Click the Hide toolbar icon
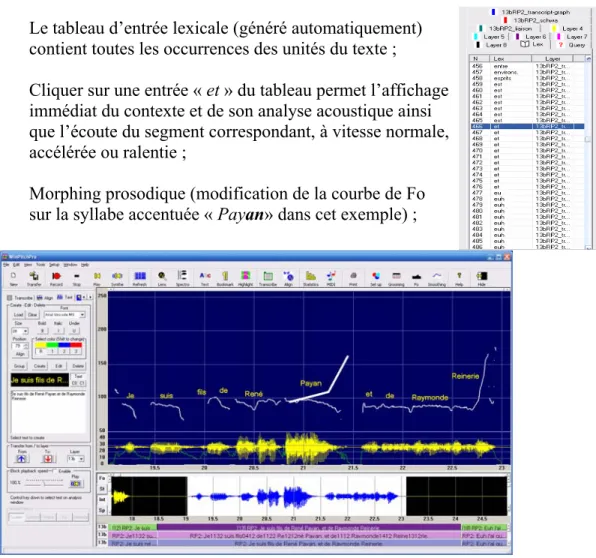The image size is (596, 558). pos(482,278)
